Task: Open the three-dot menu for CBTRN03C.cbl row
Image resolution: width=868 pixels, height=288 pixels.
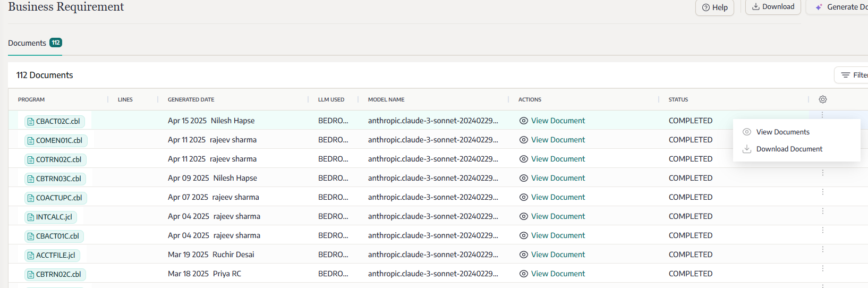Action: pyautogui.click(x=823, y=173)
